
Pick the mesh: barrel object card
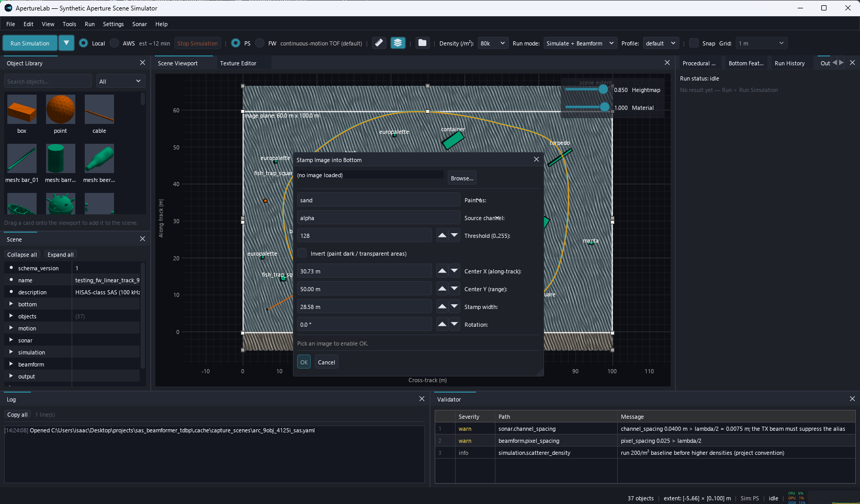point(61,158)
